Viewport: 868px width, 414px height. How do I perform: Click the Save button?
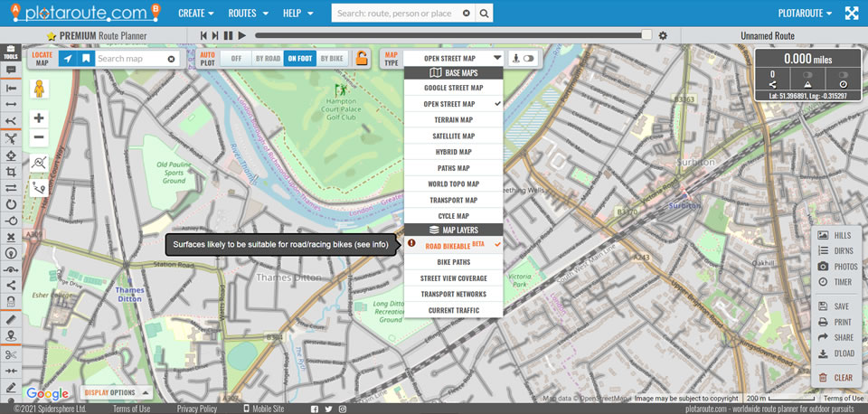pyautogui.click(x=835, y=306)
